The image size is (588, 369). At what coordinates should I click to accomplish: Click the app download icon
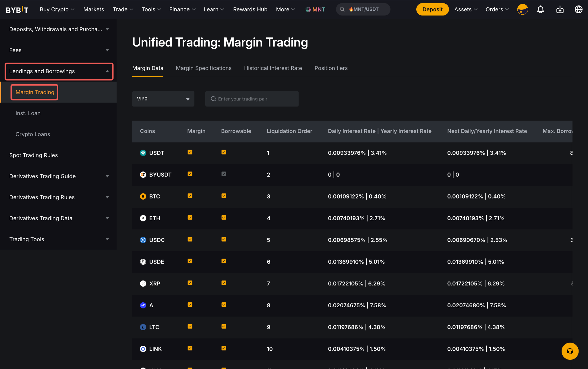click(x=560, y=9)
